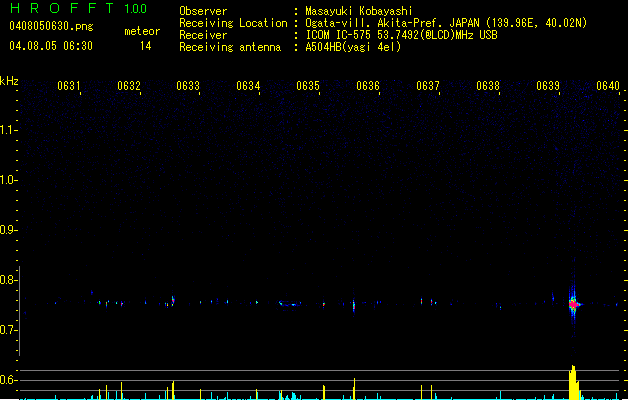The image size is (629, 400).
Task: Click the 1.0 kHz axis label
Action: pyautogui.click(x=8, y=180)
